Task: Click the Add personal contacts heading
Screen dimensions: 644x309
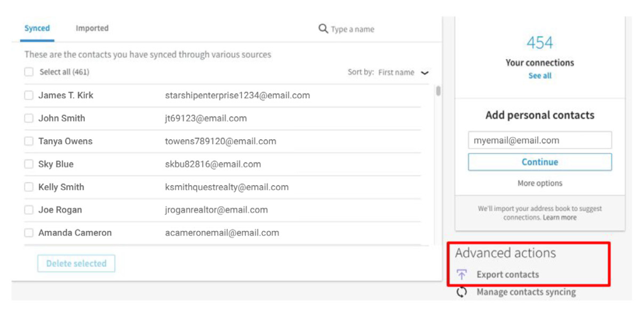Action: [540, 115]
